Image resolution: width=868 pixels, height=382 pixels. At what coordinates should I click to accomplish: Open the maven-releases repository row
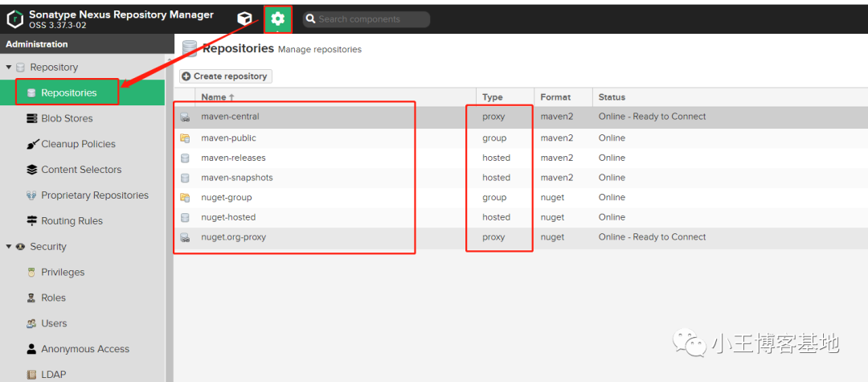point(520,158)
